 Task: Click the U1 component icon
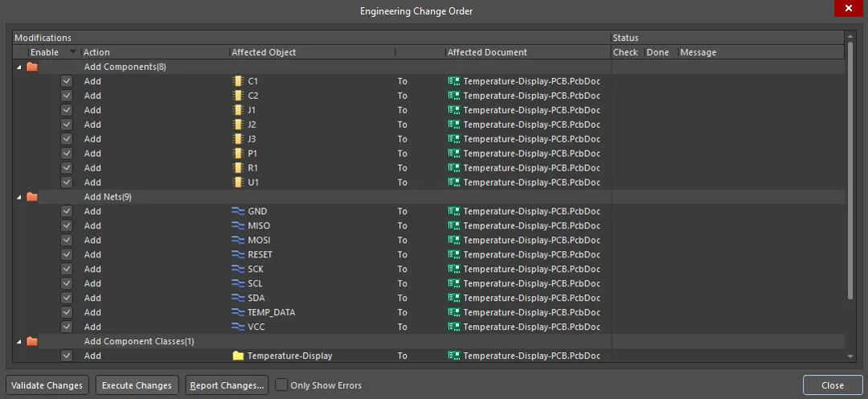click(x=238, y=182)
